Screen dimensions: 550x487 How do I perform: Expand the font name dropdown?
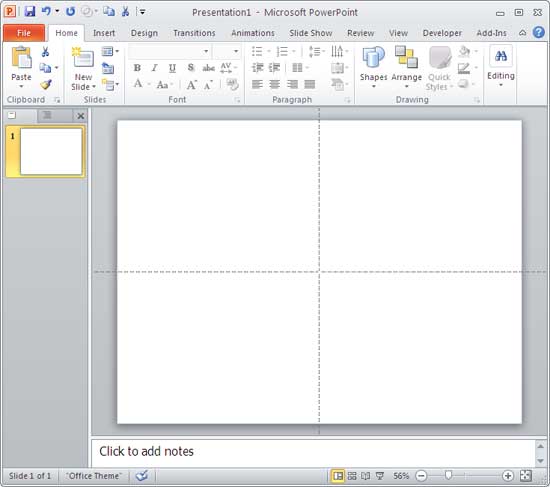[206, 52]
